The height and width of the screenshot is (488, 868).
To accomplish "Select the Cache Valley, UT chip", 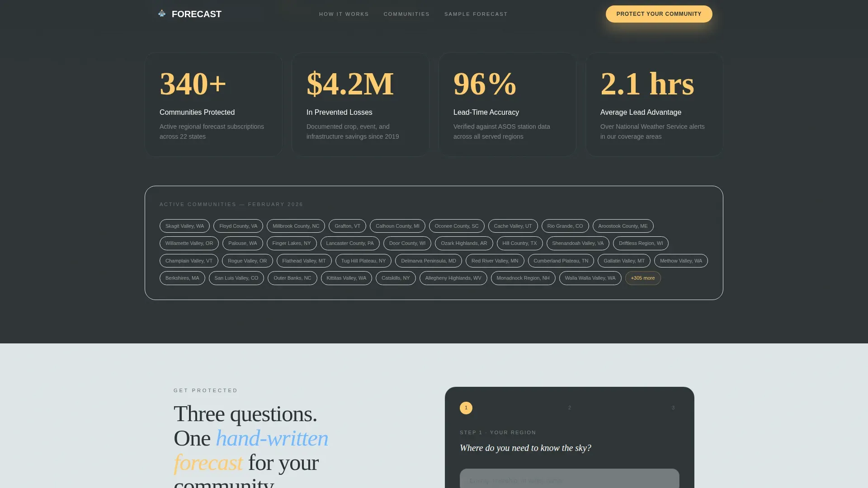I will tap(513, 226).
